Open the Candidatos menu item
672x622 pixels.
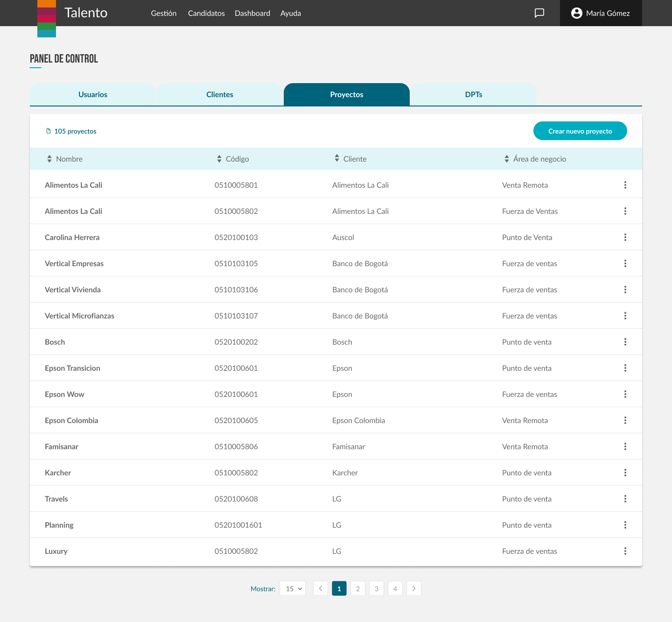pos(206,13)
